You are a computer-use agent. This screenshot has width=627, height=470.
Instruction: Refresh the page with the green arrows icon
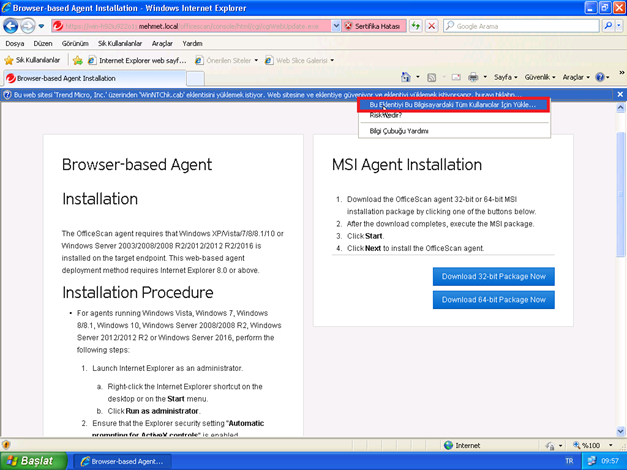click(x=416, y=26)
